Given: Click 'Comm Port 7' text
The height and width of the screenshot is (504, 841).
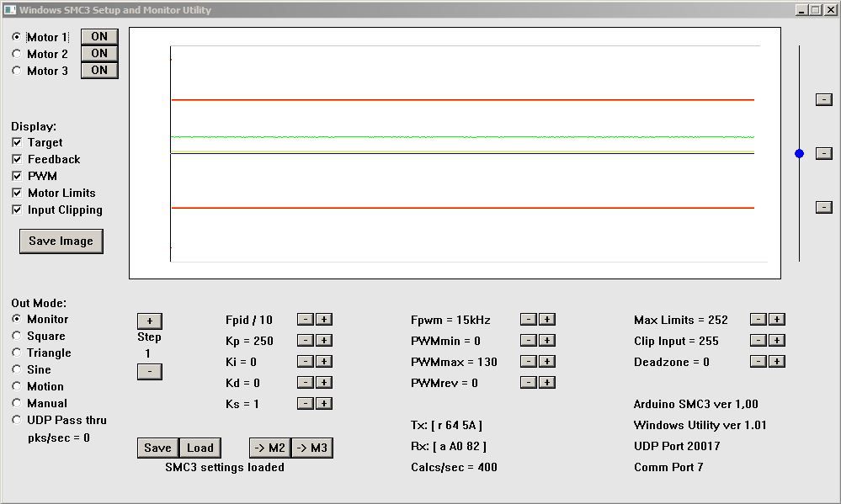Looking at the screenshot, I should coord(668,467).
